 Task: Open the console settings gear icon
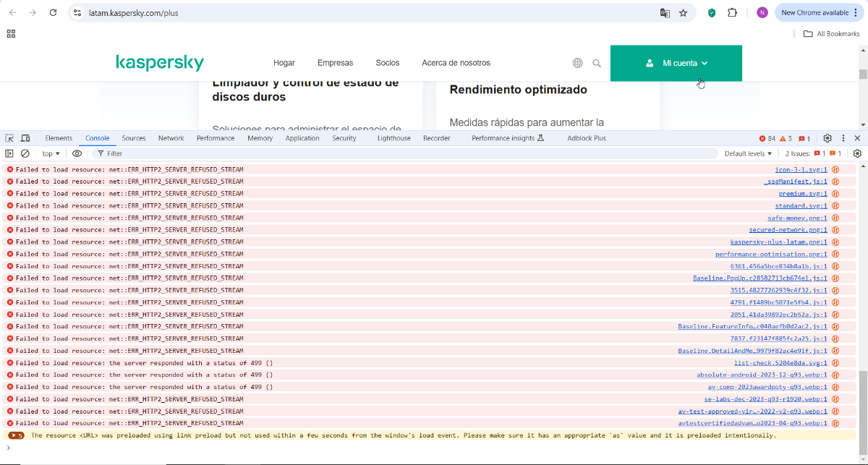(x=857, y=153)
